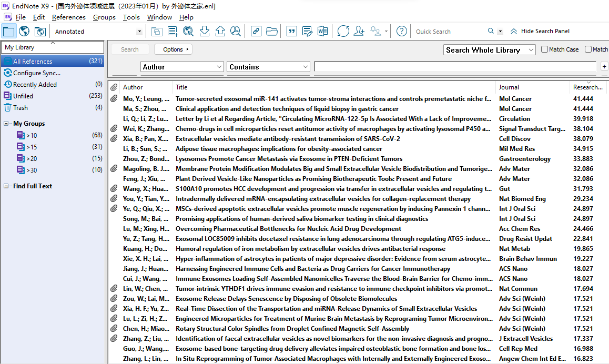The image size is (609, 364).
Task: Click the EN app icon beside File menu
Action: point(8,17)
